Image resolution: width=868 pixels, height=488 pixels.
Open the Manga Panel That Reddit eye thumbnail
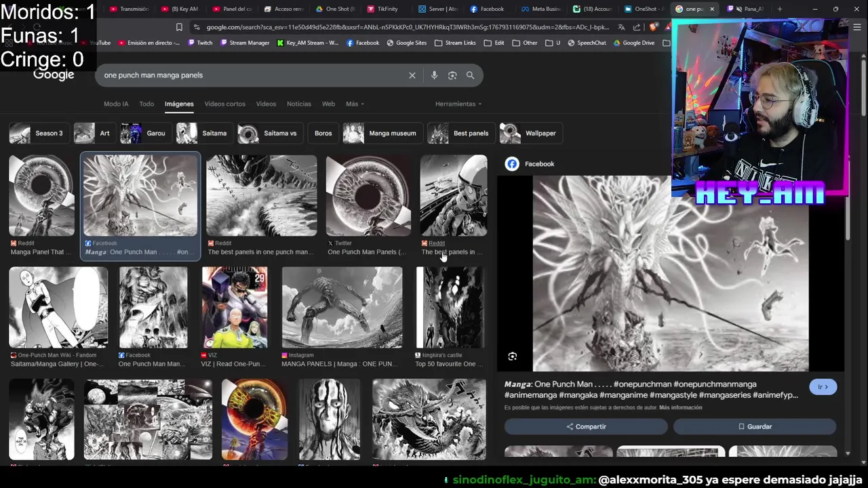[x=41, y=196]
